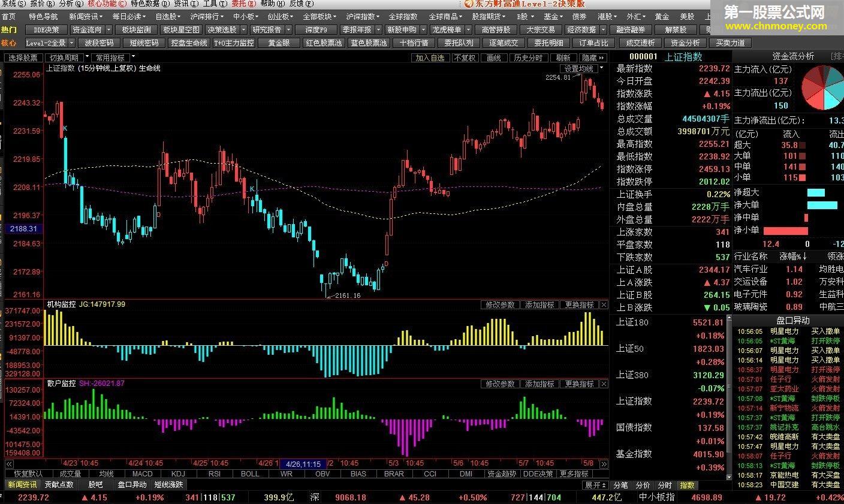Open 研究报告 toolbar button
844x504 pixels.
click(267, 29)
